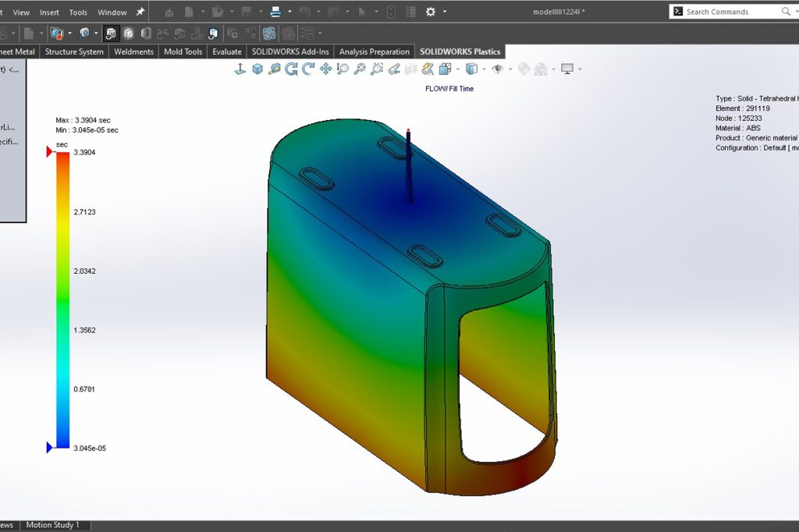
Task: Open the Options gear icon
Action: tap(431, 12)
